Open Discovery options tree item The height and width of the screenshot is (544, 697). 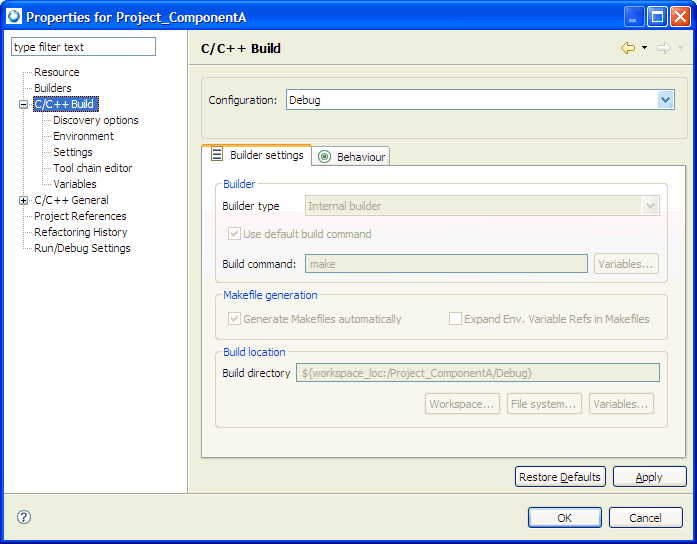pos(96,120)
